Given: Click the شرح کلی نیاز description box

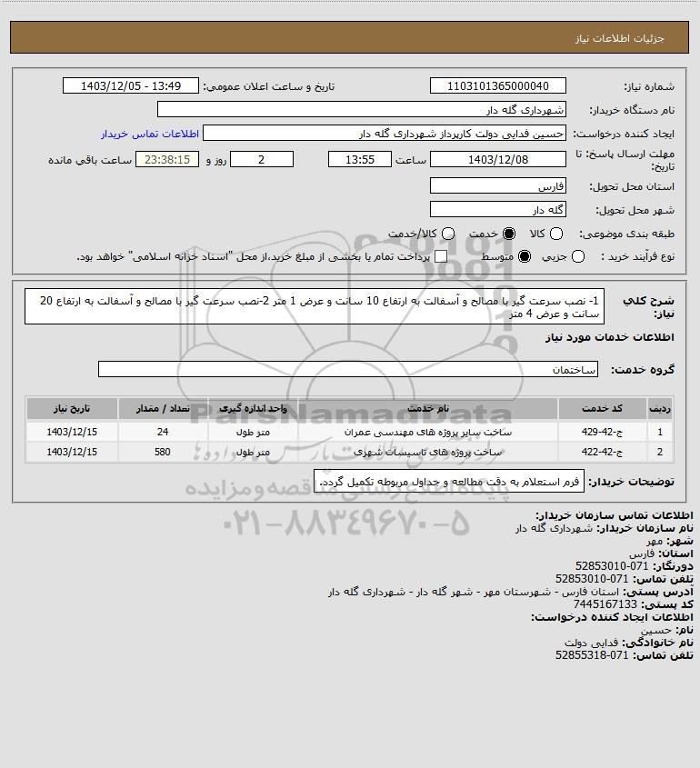Looking at the screenshot, I should click(x=315, y=306).
